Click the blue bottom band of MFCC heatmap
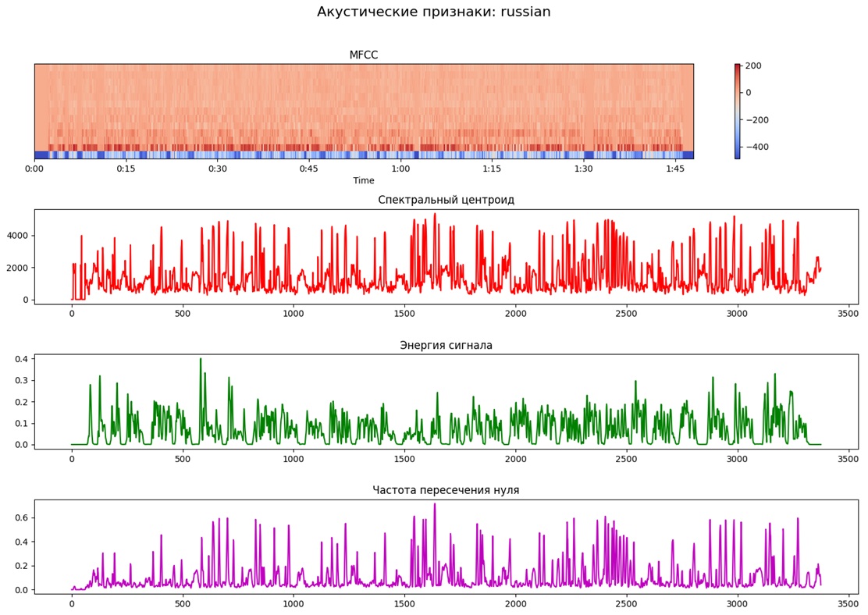 tap(363, 155)
